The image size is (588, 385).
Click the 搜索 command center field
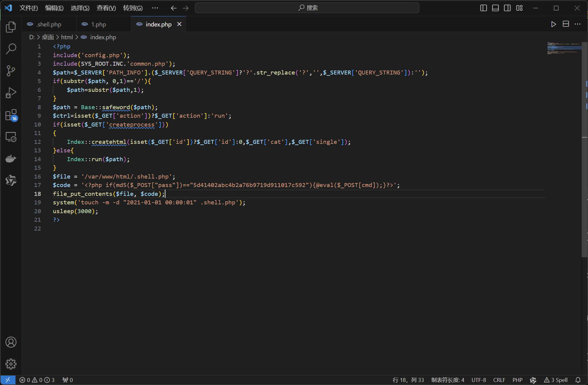[x=307, y=8]
